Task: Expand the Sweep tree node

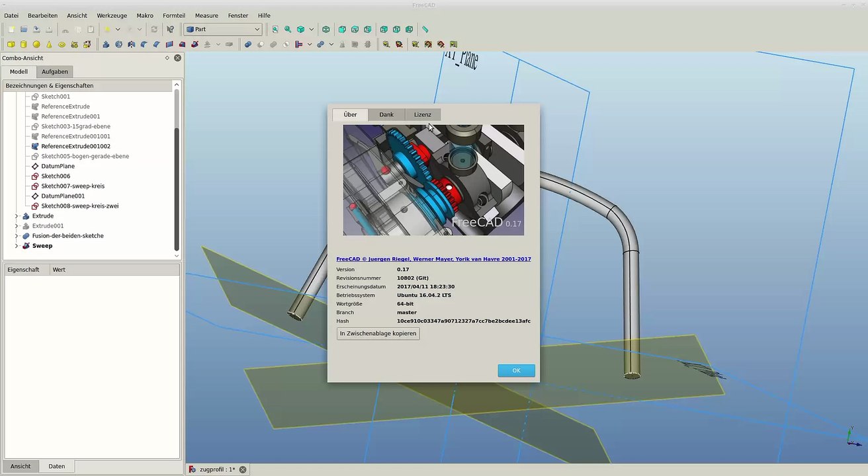Action: tap(17, 246)
